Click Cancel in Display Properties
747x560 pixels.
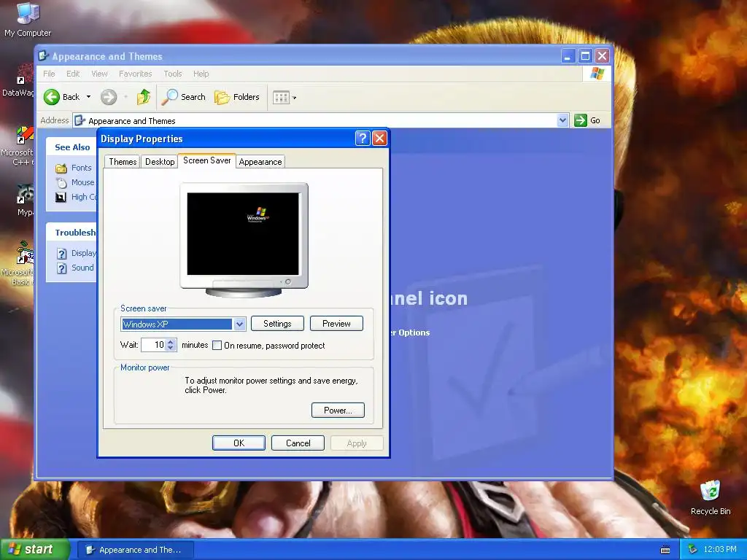[x=298, y=443]
